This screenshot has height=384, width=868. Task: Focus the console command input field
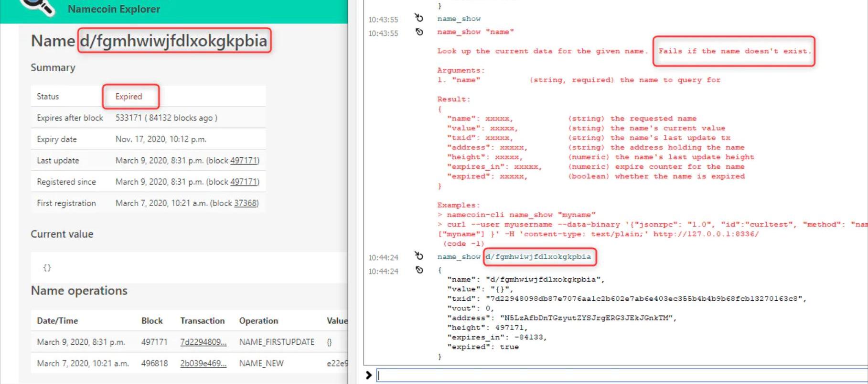[621, 375]
